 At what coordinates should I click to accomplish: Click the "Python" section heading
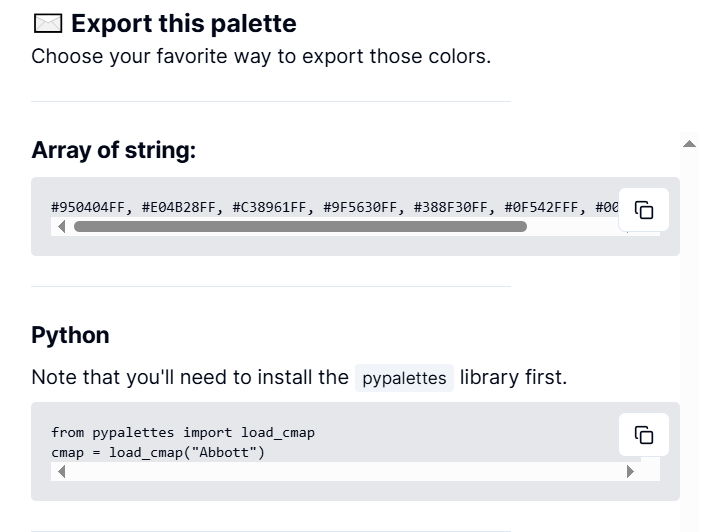point(70,334)
